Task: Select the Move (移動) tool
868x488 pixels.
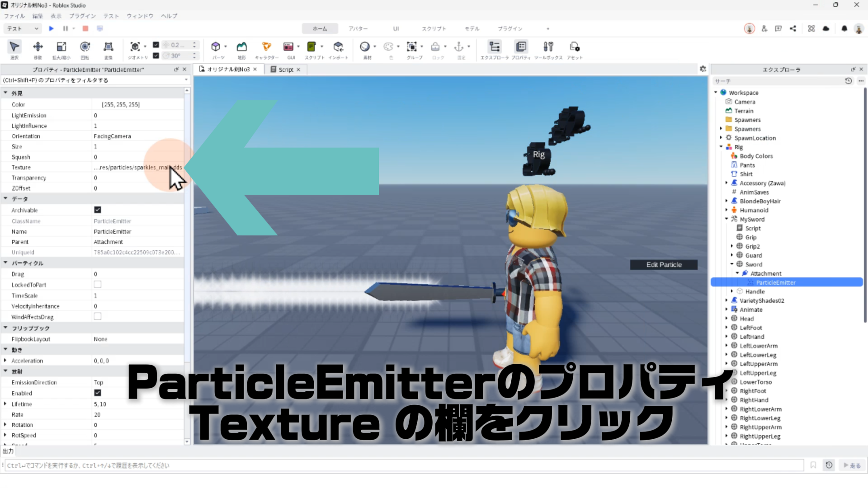Action: pyautogui.click(x=38, y=47)
